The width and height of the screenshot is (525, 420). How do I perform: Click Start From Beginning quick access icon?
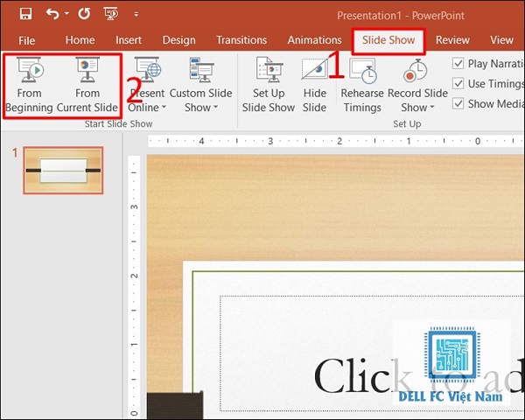click(x=111, y=14)
